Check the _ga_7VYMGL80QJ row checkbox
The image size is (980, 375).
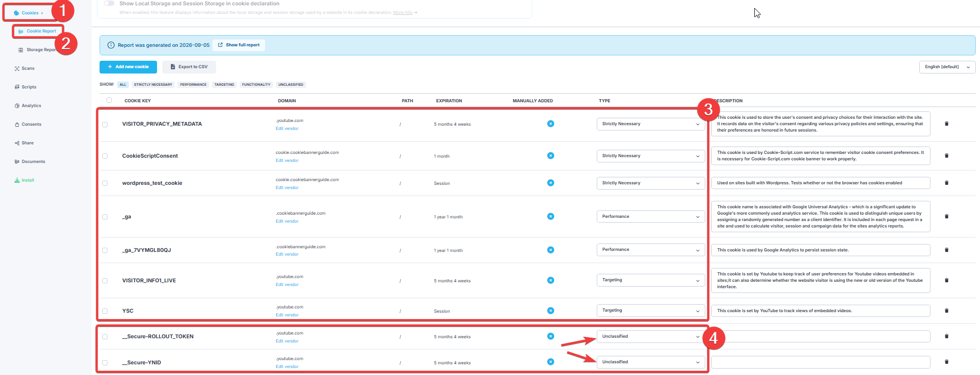click(x=105, y=250)
